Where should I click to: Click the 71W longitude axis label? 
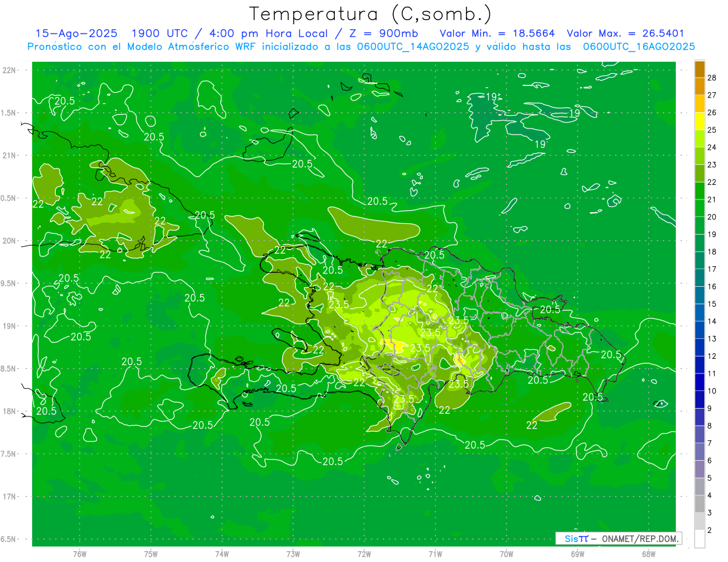pos(436,554)
